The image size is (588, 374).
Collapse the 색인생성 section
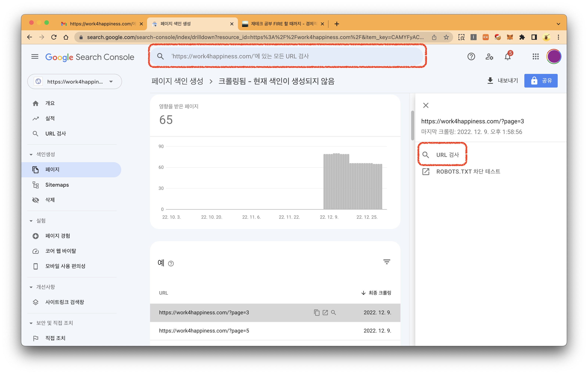[31, 154]
